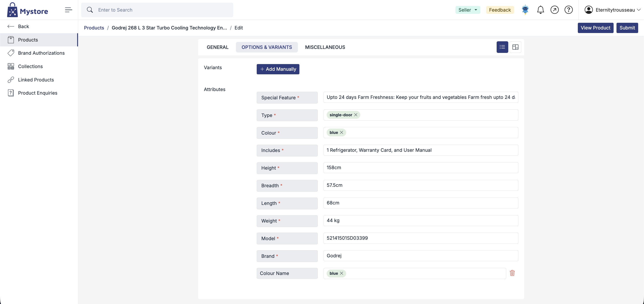Click the Height input field

420,168
